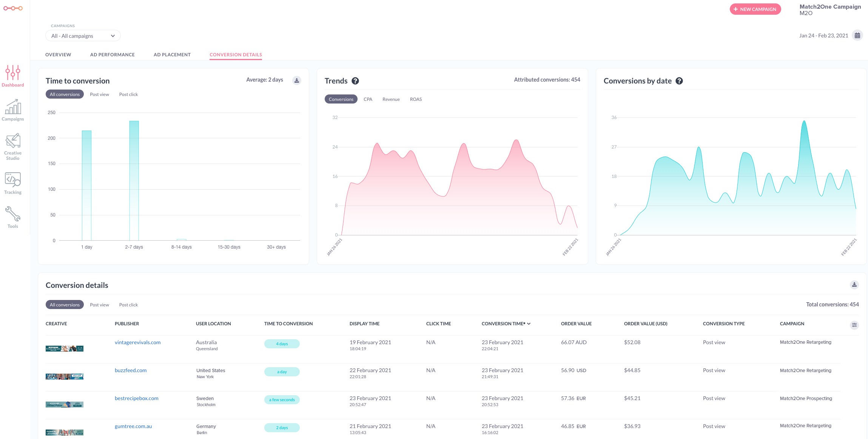Click the Order Value (USD) column header
The height and width of the screenshot is (439, 868).
click(x=646, y=324)
